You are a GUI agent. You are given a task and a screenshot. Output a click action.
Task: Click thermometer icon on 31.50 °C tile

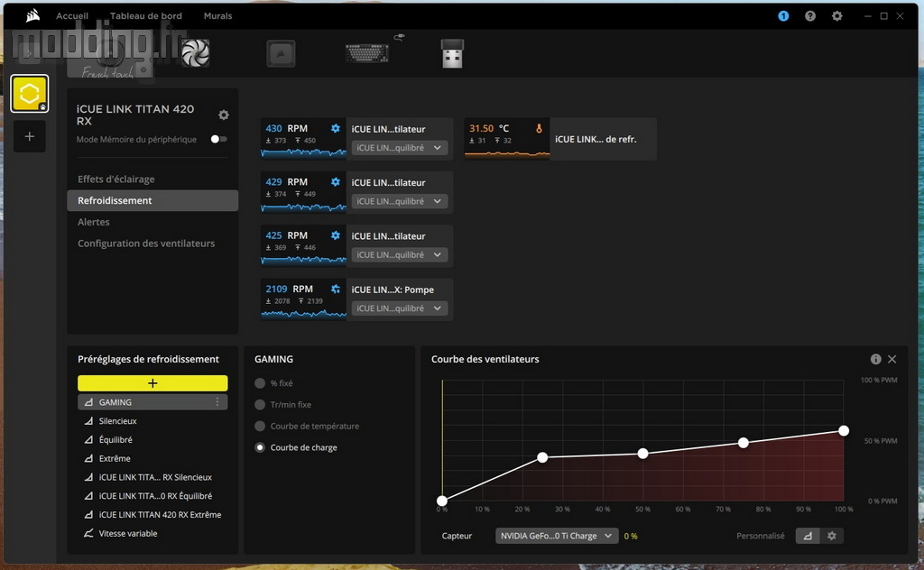(x=539, y=128)
